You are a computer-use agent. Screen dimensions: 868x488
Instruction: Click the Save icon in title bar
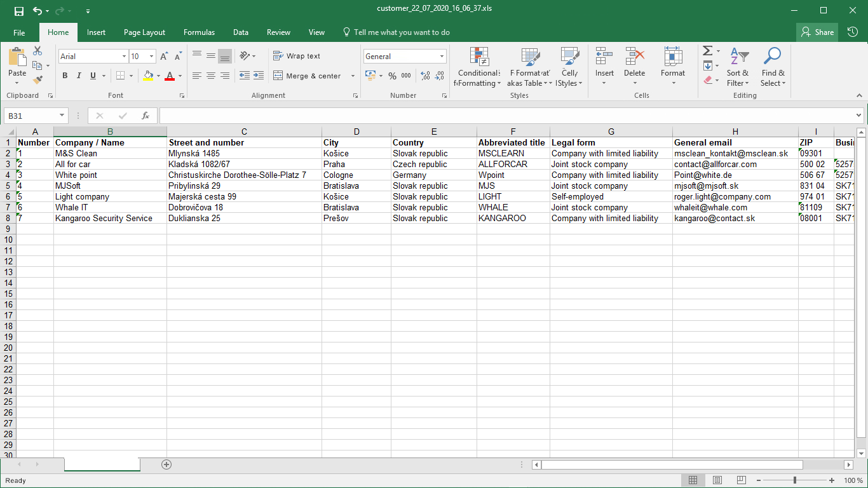tap(18, 11)
